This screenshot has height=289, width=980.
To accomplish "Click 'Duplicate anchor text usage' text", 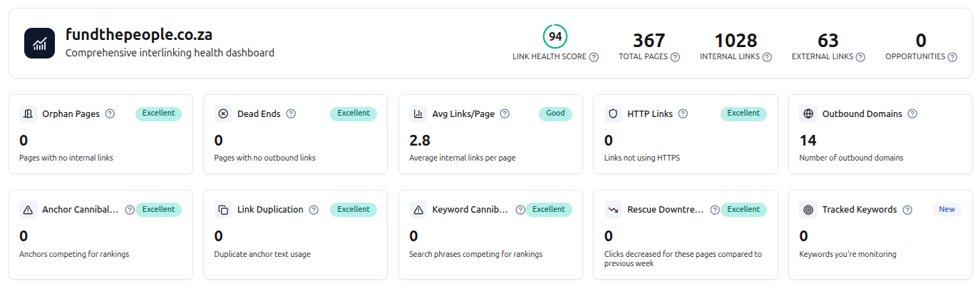I will [x=262, y=254].
